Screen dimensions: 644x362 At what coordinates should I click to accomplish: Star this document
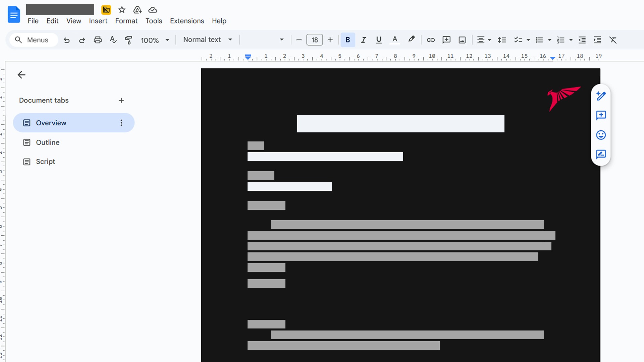click(122, 10)
